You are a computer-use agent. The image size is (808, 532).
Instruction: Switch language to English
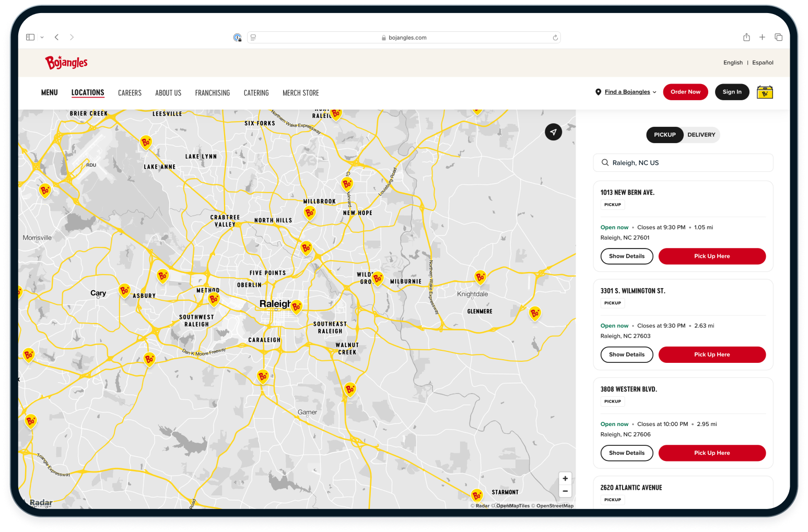point(733,63)
